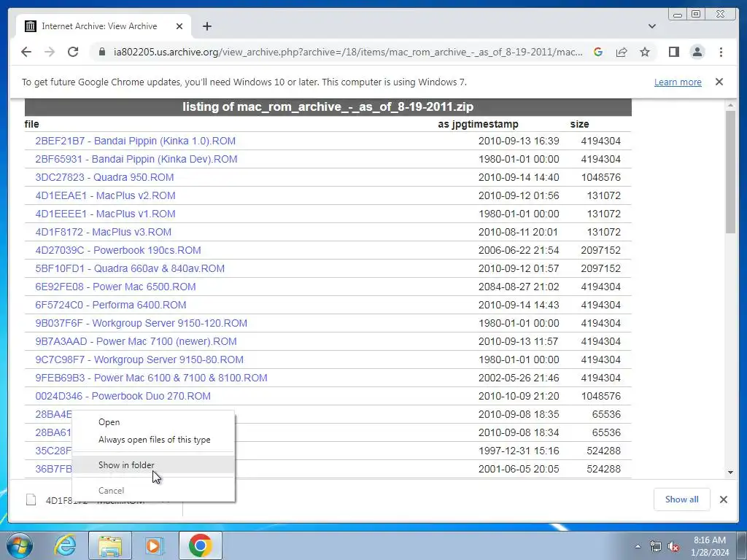This screenshot has width=747, height=560.
Task: Click the share page icon
Action: [x=622, y=52]
